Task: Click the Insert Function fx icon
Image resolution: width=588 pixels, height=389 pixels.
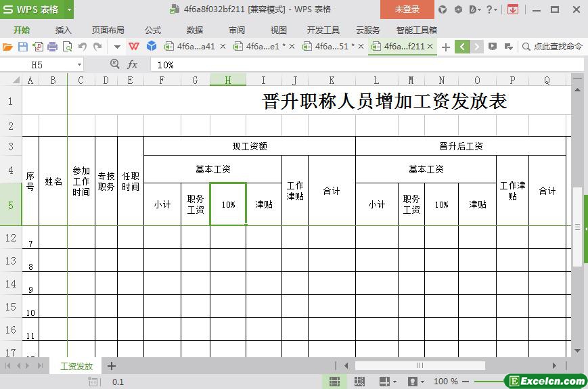Action: [133, 64]
